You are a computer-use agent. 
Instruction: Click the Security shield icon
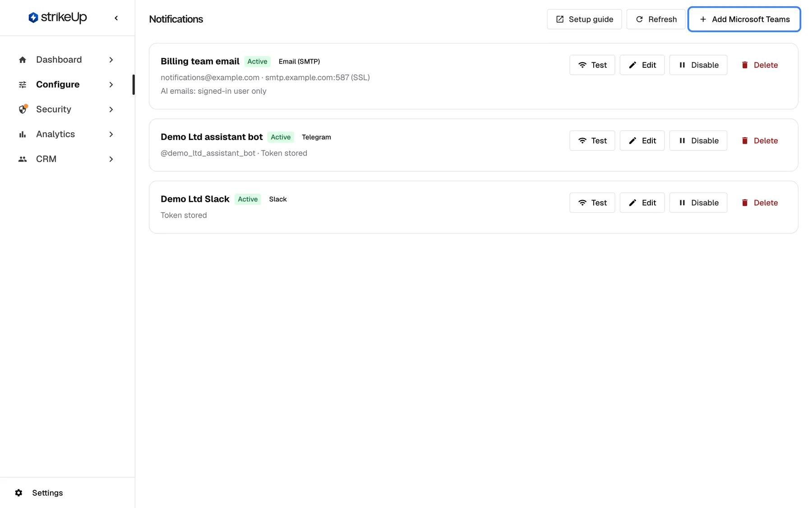[23, 109]
